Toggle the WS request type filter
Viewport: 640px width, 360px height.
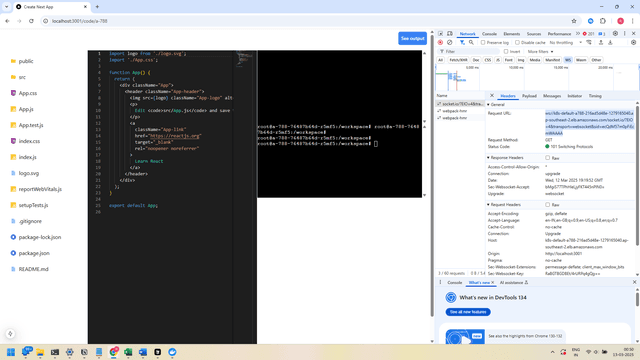(x=568, y=60)
